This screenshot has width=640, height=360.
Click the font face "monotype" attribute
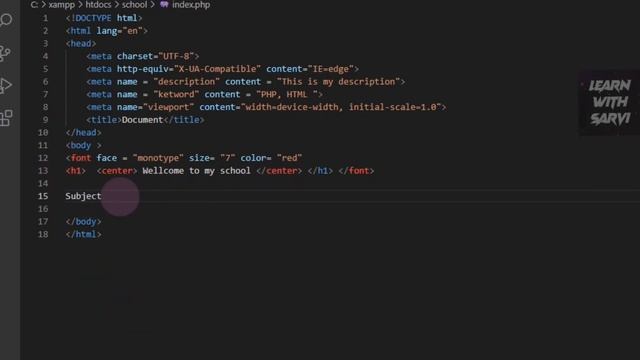pyautogui.click(x=140, y=158)
